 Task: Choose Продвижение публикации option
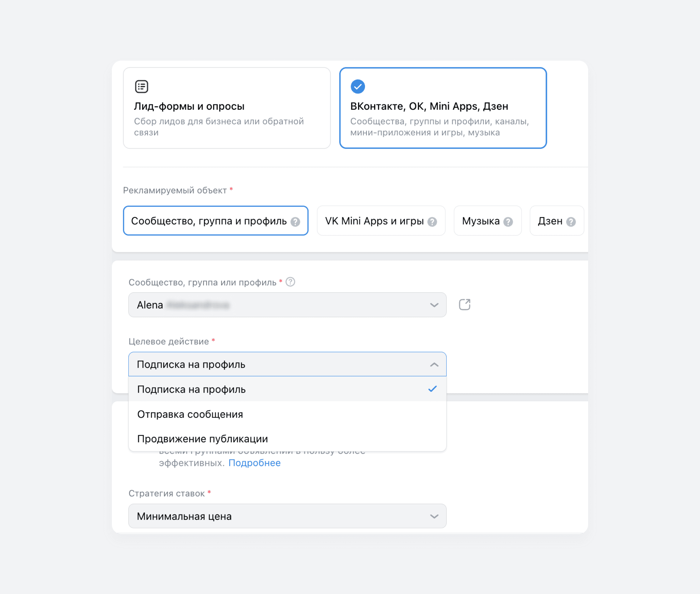click(x=202, y=439)
